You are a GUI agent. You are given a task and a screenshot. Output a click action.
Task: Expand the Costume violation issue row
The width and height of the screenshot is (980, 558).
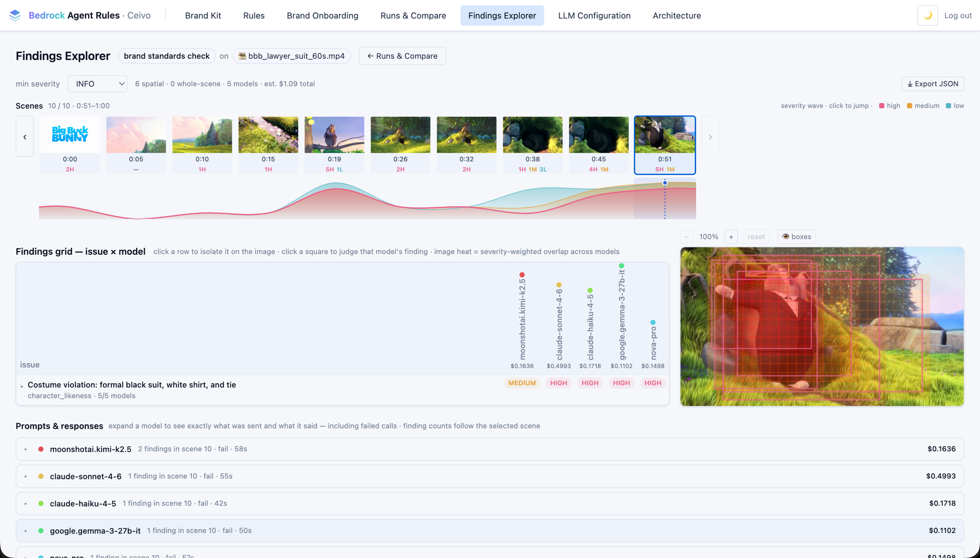pyautogui.click(x=22, y=387)
